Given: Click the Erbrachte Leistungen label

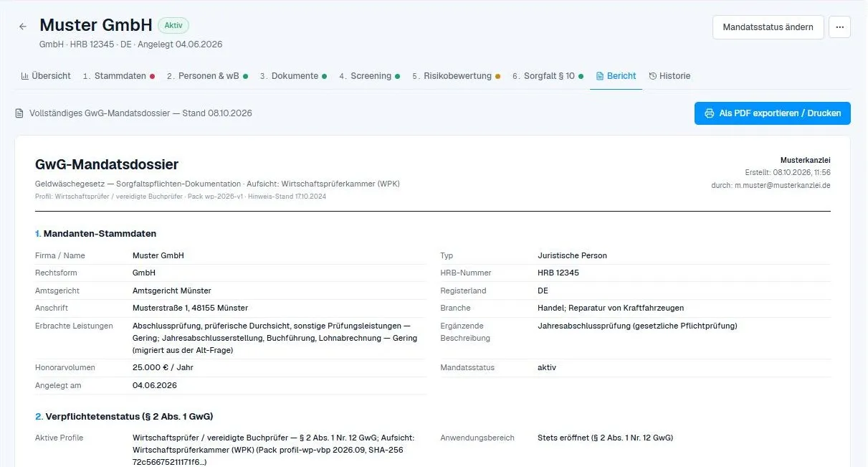Looking at the screenshot, I should (x=74, y=326).
